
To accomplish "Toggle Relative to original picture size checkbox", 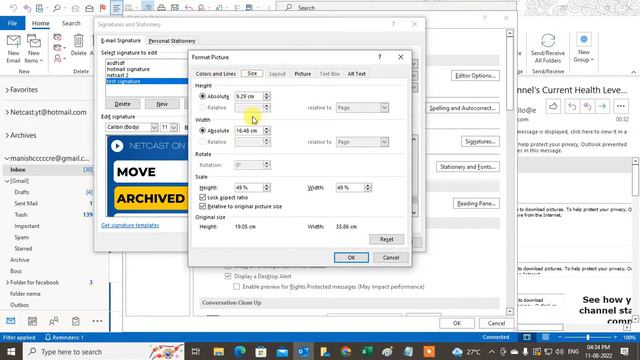I will tap(202, 206).
